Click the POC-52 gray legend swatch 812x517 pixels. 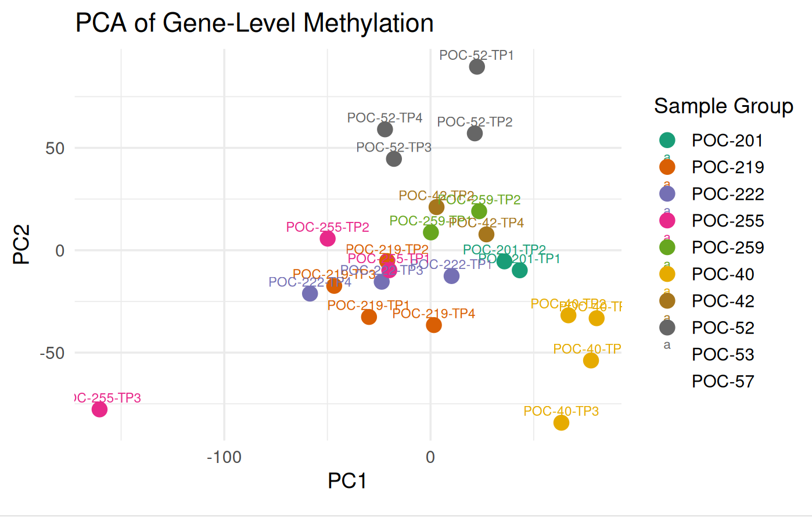667,327
